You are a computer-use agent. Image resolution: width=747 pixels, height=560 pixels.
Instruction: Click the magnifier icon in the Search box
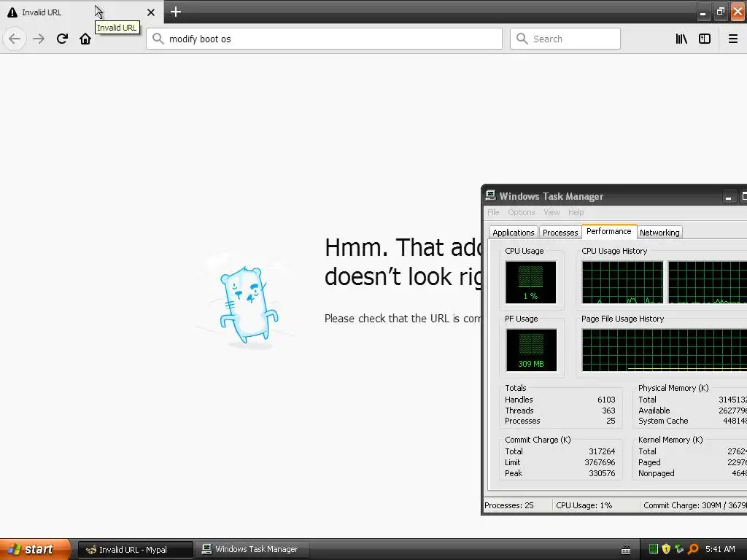pyautogui.click(x=522, y=39)
